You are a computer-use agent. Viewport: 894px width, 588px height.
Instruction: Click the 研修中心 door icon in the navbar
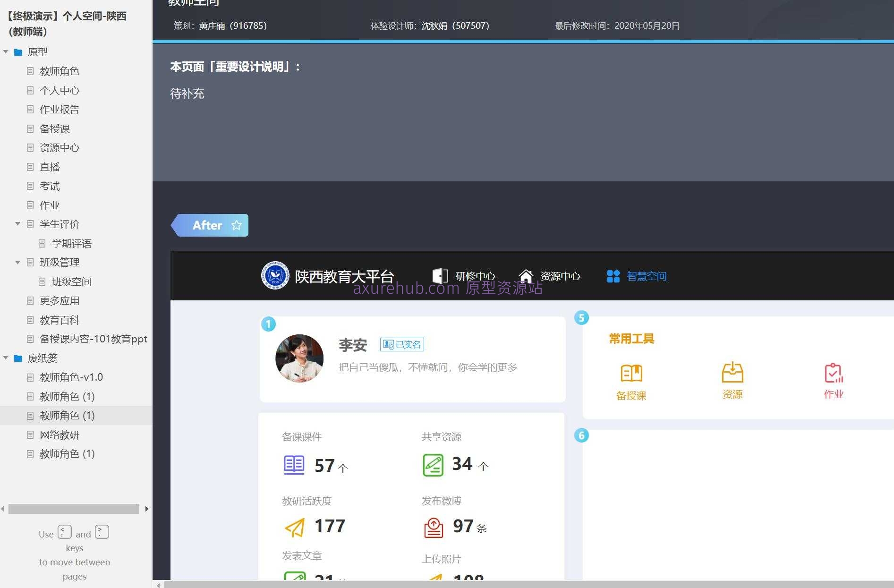tap(440, 276)
